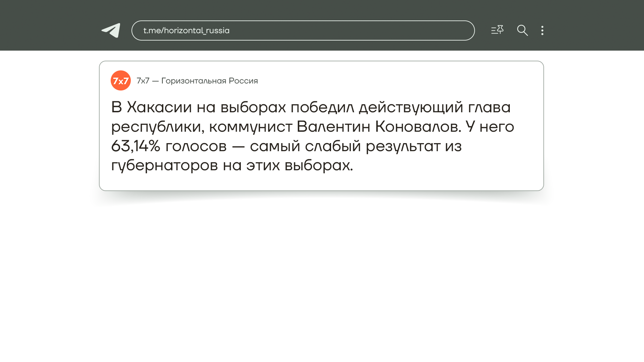
Task: Click the word коммунист in post
Action: 251,127
